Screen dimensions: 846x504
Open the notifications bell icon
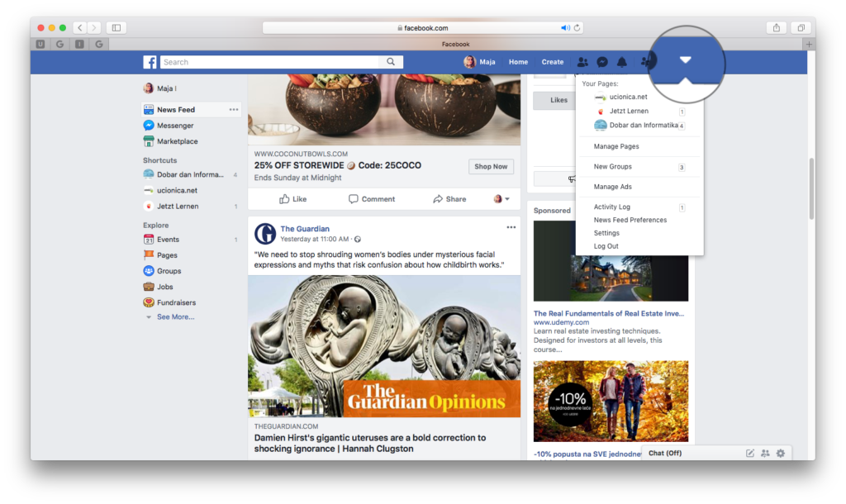click(622, 62)
